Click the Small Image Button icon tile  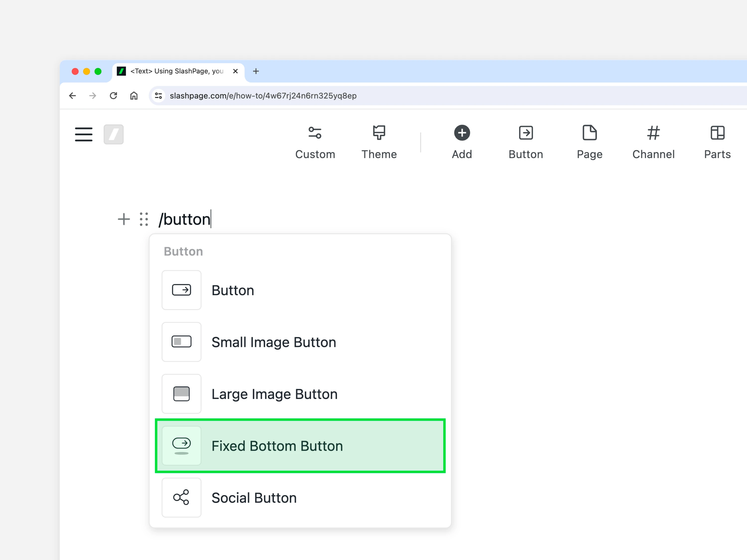point(181,342)
